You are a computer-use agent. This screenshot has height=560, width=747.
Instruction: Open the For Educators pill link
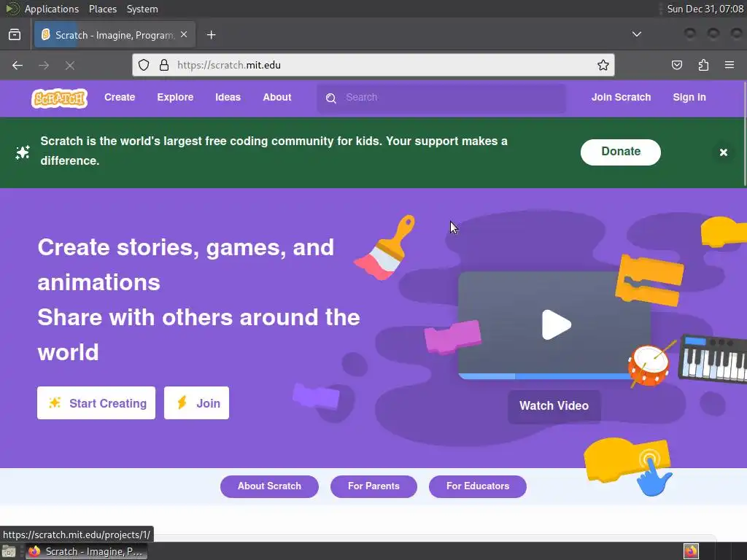tap(477, 486)
